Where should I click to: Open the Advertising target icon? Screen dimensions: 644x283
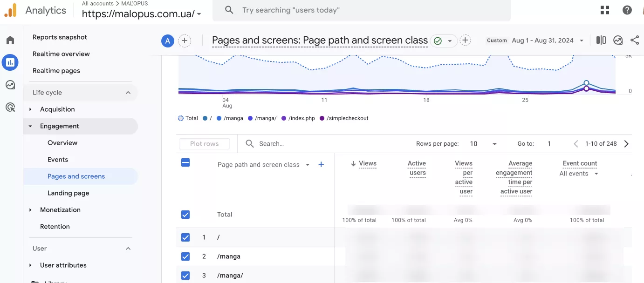click(10, 108)
